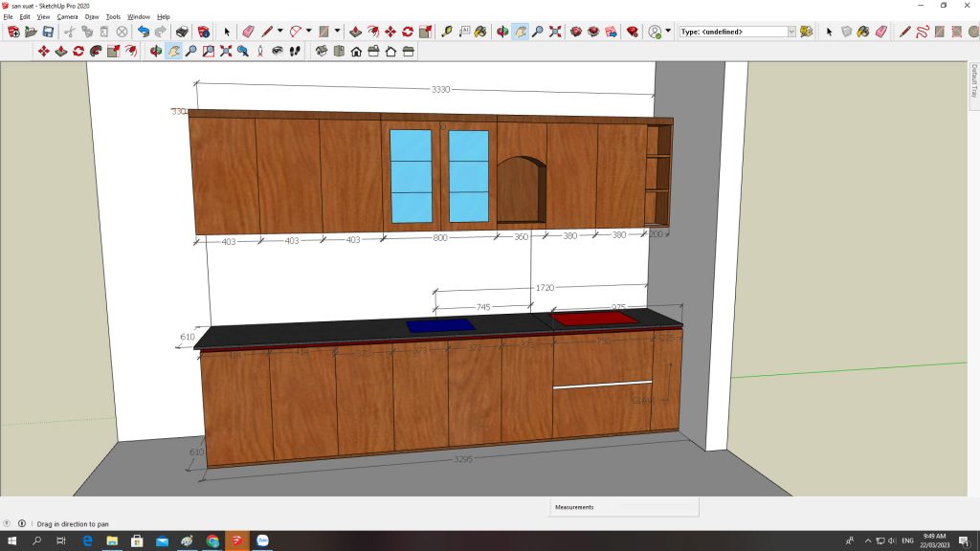Open the Extension Manager ruby icon
The height and width of the screenshot is (551, 980).
pyautogui.click(x=633, y=32)
